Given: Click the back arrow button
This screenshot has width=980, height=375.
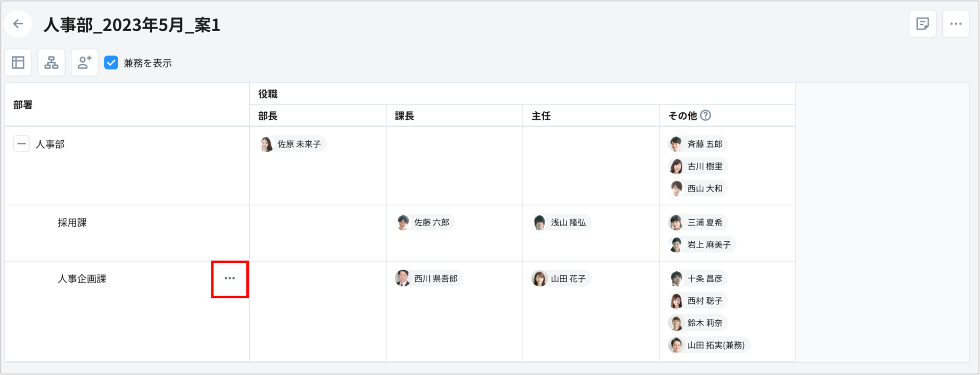Looking at the screenshot, I should tap(18, 24).
